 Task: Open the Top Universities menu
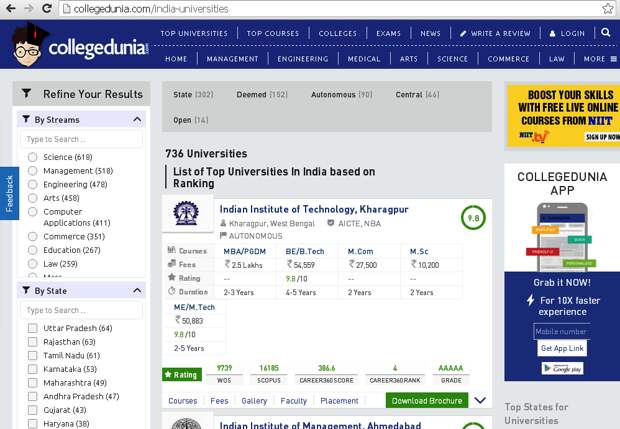194,34
